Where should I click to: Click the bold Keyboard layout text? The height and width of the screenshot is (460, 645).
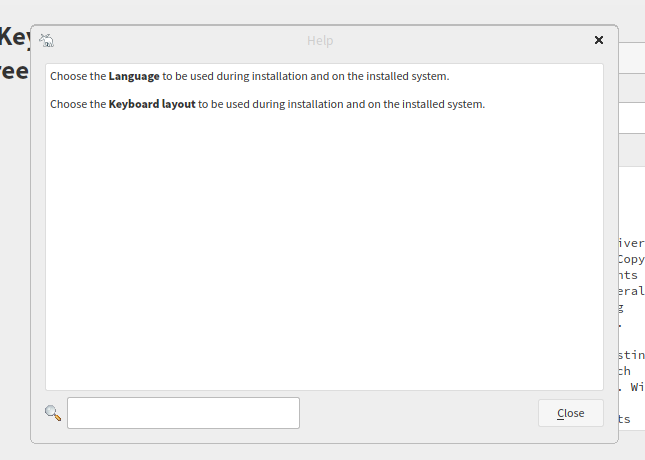[x=152, y=104]
